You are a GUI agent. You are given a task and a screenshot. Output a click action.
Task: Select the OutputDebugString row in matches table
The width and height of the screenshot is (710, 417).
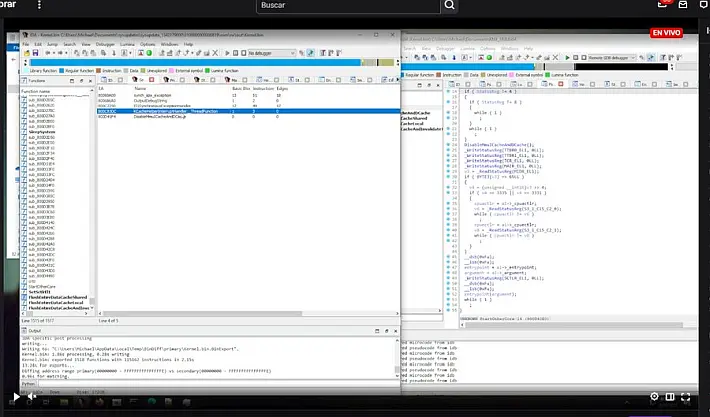pos(249,101)
